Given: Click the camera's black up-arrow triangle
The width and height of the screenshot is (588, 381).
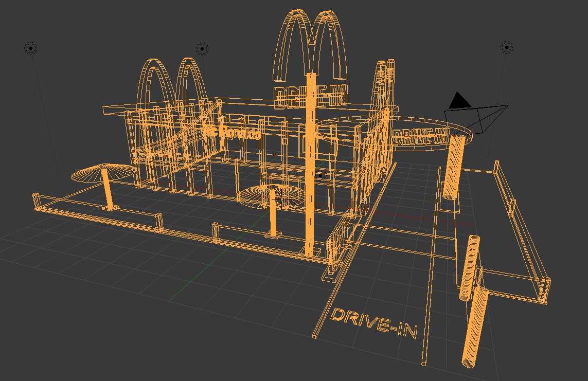Looking at the screenshot, I should (x=459, y=101).
